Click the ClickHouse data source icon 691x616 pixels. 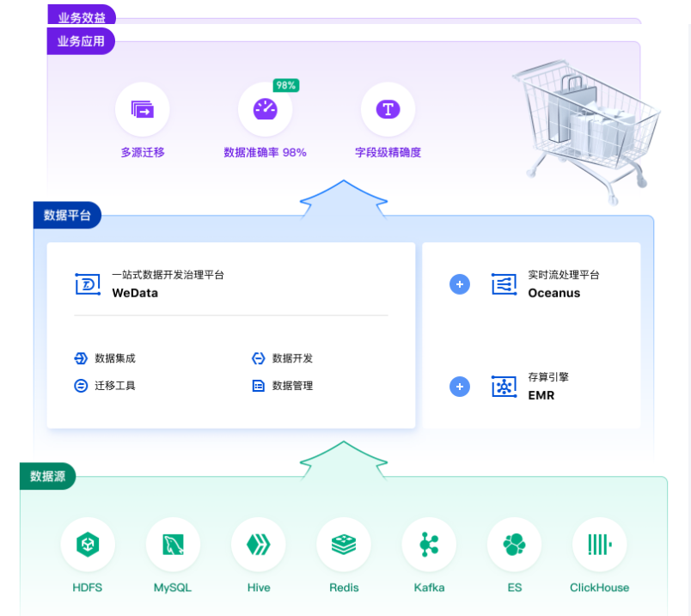click(x=599, y=545)
